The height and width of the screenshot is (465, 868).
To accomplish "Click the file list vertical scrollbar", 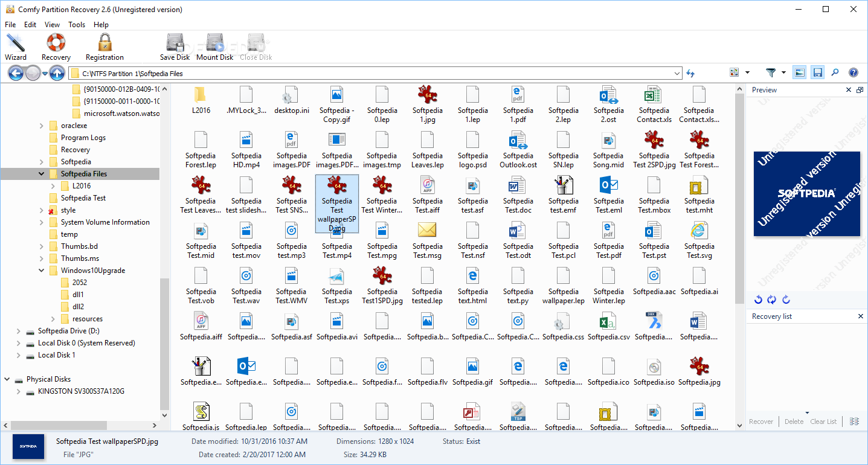I will (739, 199).
